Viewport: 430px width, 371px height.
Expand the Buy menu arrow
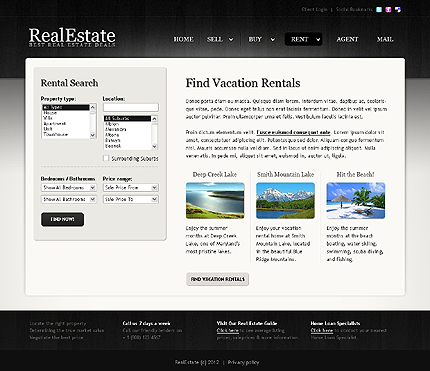tap(272, 39)
